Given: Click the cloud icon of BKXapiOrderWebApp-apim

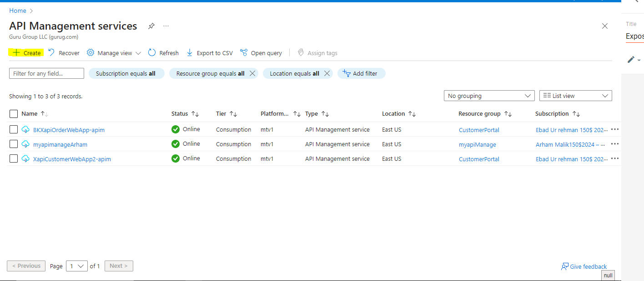Looking at the screenshot, I should tap(25, 130).
